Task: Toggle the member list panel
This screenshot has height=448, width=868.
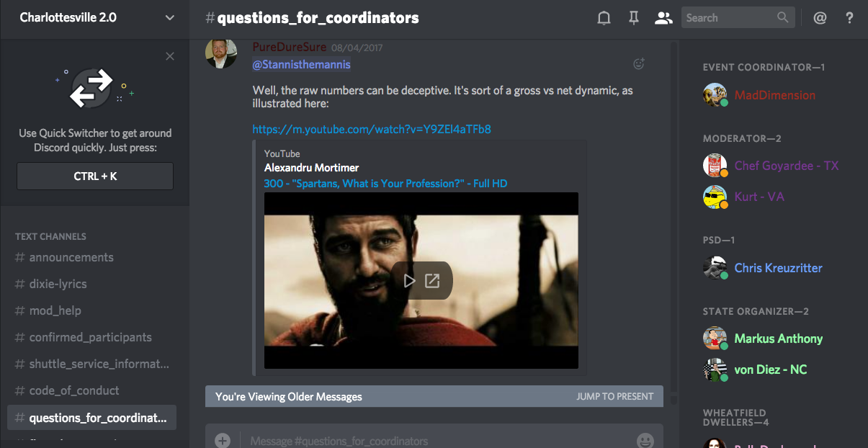Action: pyautogui.click(x=663, y=18)
